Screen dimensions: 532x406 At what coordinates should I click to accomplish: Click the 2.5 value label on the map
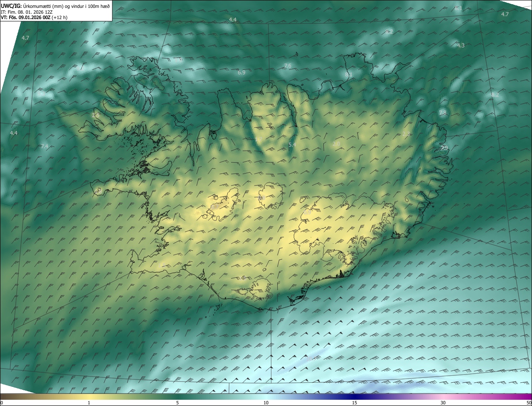coord(96,115)
